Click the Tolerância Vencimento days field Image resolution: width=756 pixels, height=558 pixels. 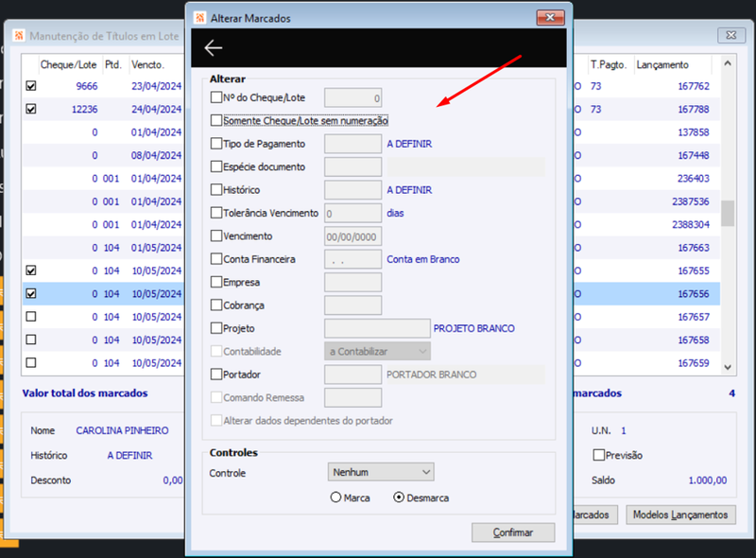pos(352,214)
